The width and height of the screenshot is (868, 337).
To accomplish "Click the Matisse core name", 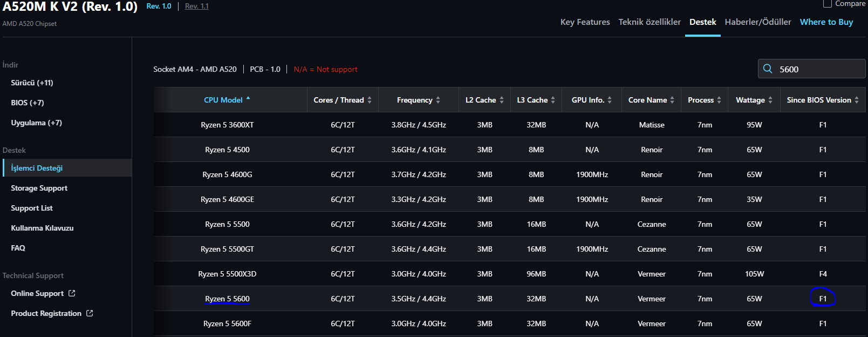I will tap(652, 125).
